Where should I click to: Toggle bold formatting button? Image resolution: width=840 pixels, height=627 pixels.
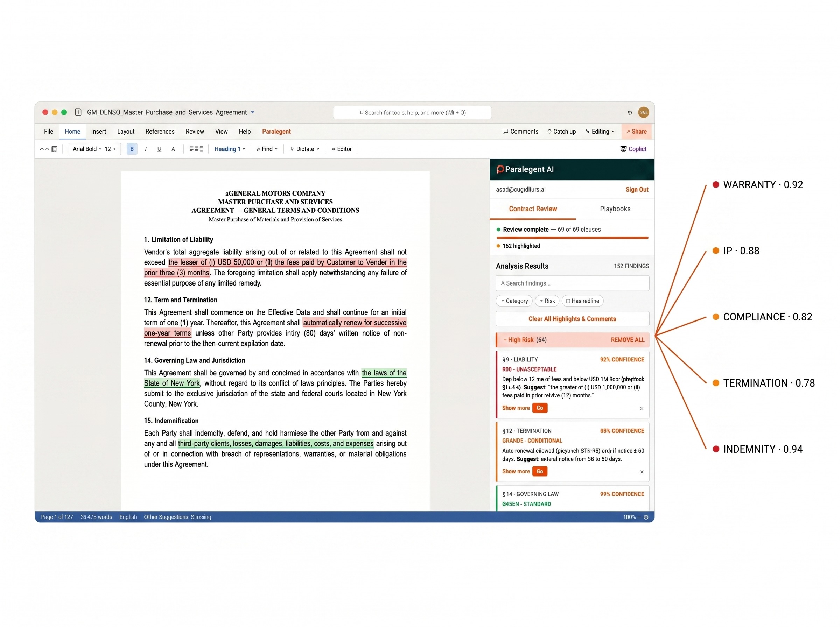pos(132,149)
